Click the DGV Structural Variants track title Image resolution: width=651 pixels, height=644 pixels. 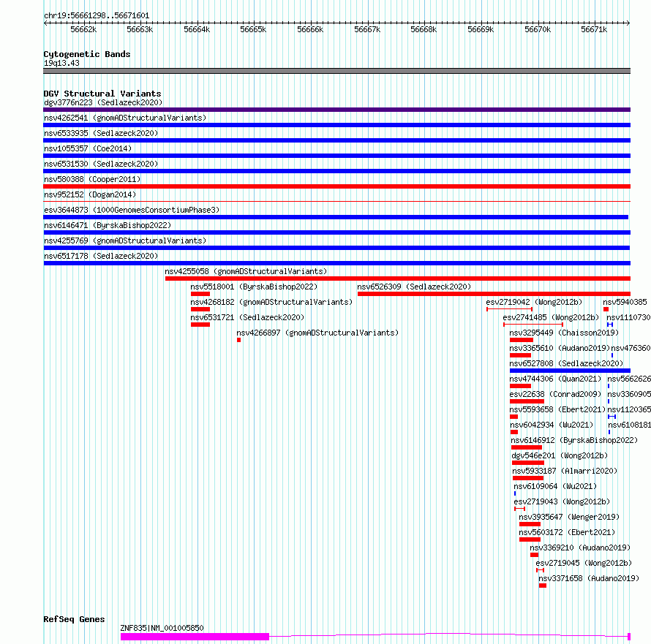[x=102, y=94]
